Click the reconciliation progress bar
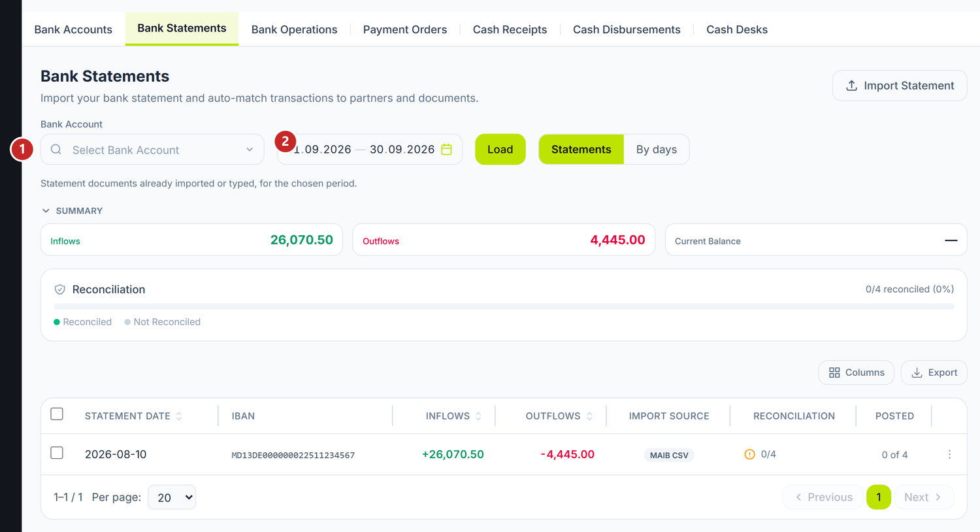This screenshot has height=532, width=980. click(x=504, y=306)
